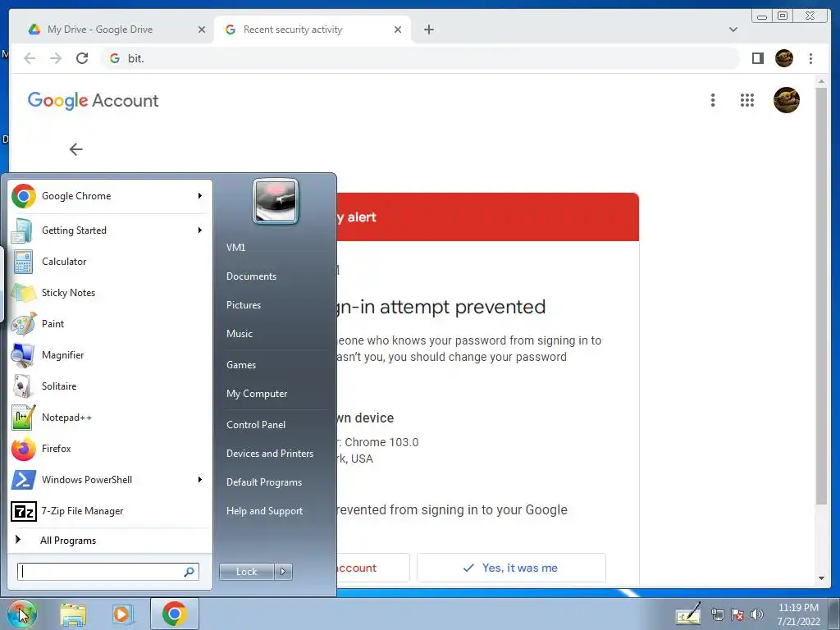Click pen input panel icon on taskbar
Screen dimensions: 840x630
688,614
